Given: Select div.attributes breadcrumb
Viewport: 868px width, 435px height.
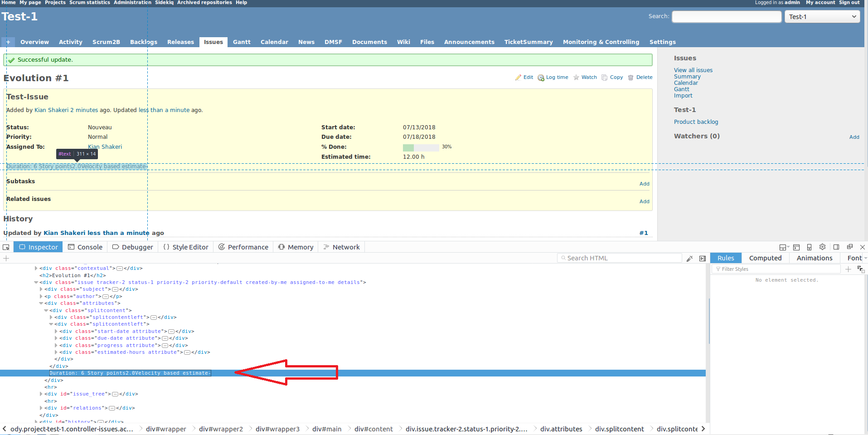Looking at the screenshot, I should coord(561,429).
